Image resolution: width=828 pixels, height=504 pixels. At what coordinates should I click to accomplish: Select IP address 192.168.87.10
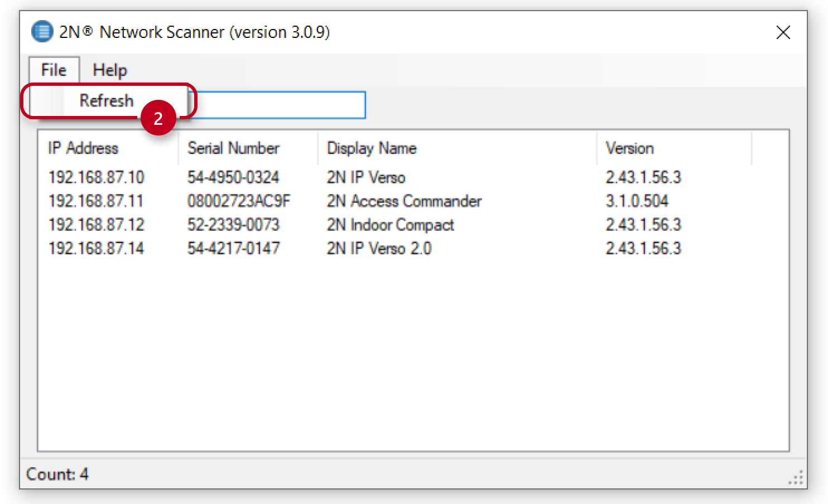click(x=96, y=177)
